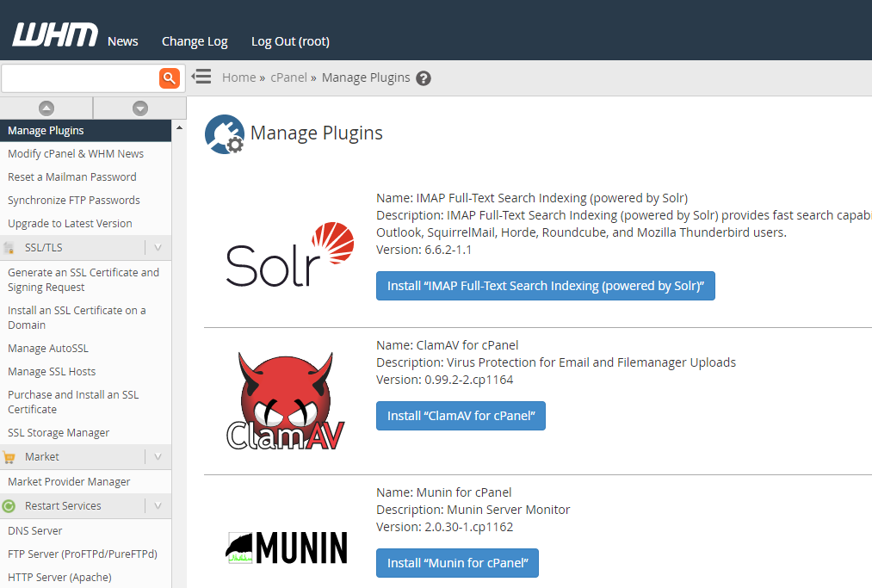Log Out (root) from WHM
The height and width of the screenshot is (588, 872).
tap(290, 41)
